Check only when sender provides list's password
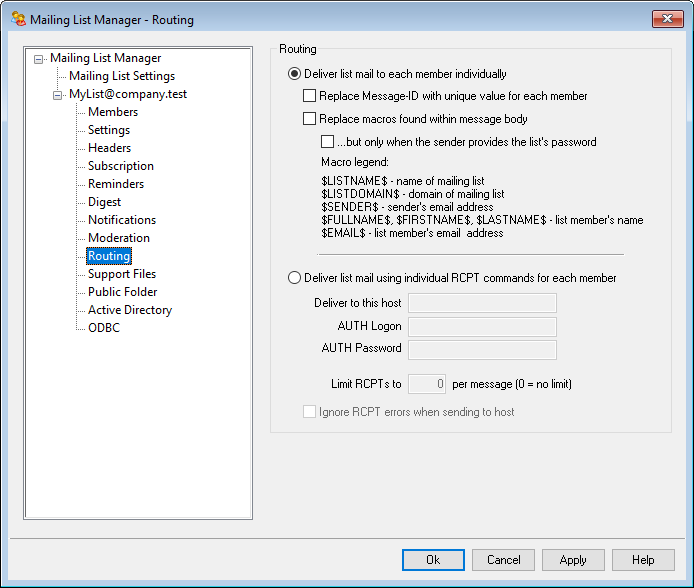The width and height of the screenshot is (694, 588). [x=328, y=142]
